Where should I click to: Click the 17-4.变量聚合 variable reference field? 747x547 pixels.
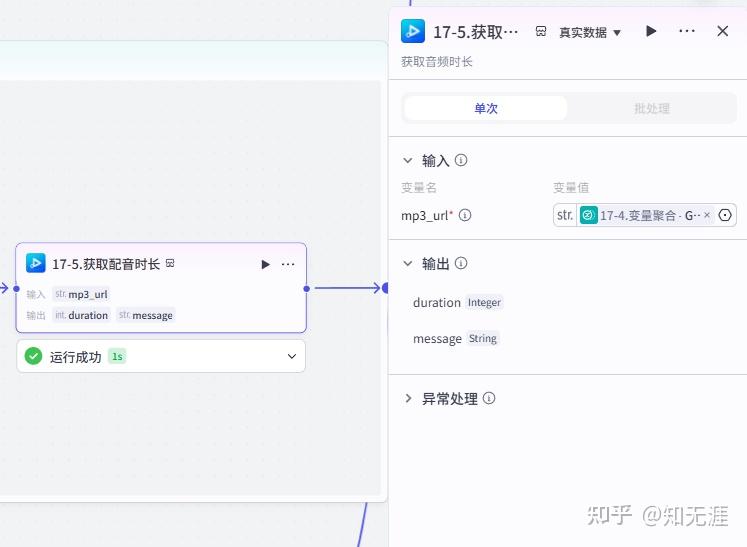646,215
